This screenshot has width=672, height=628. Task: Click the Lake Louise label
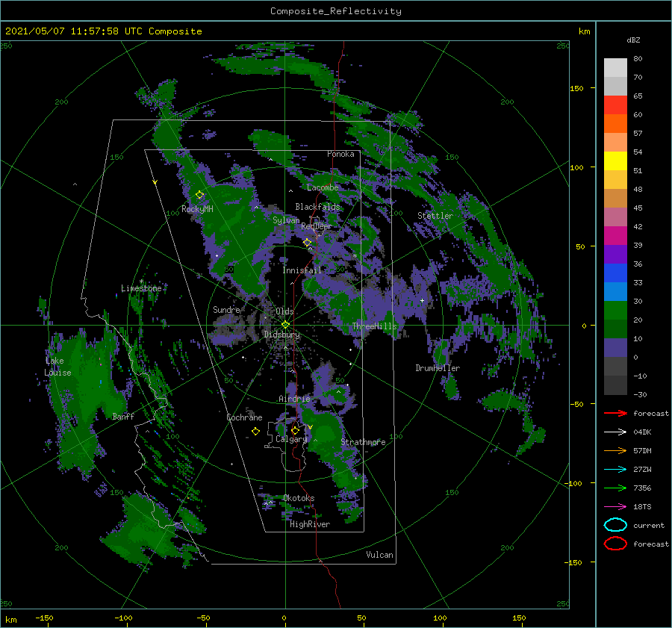[57, 367]
